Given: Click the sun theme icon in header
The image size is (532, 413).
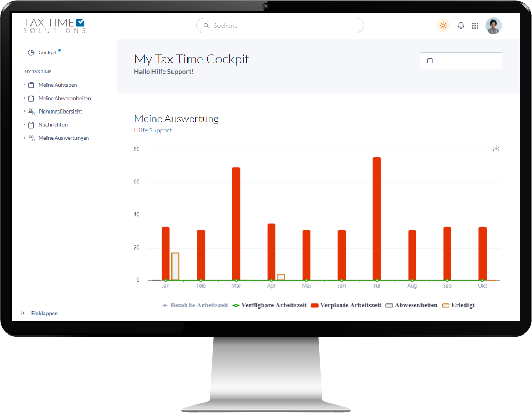Looking at the screenshot, I should point(443,25).
